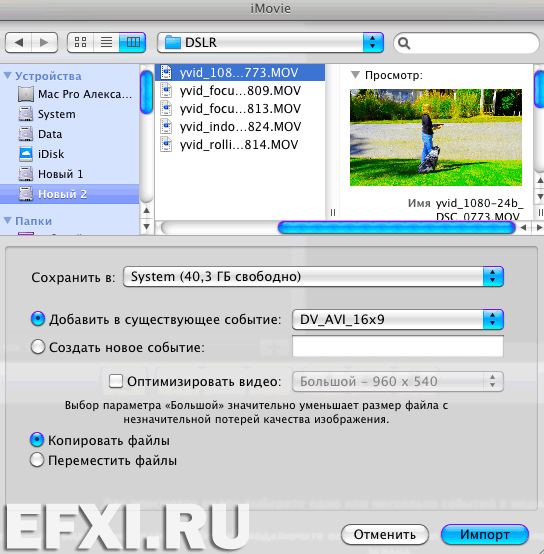
Task: Click the System hard drive icon
Action: (x=26, y=114)
